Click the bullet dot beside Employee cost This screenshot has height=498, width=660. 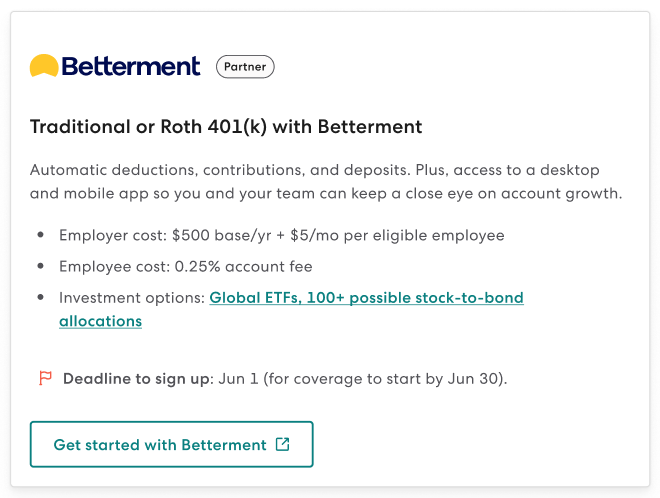pos(40,266)
